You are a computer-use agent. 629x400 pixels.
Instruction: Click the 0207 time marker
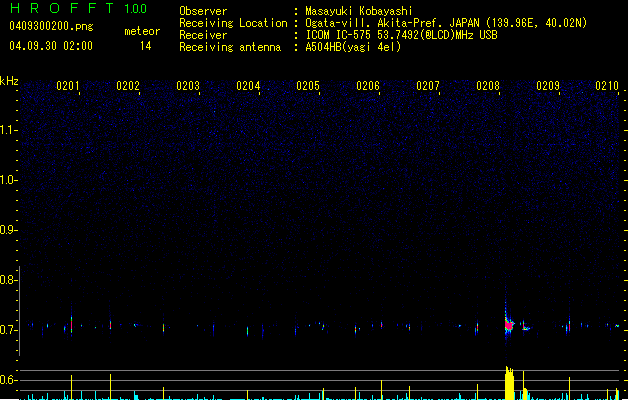point(428,86)
